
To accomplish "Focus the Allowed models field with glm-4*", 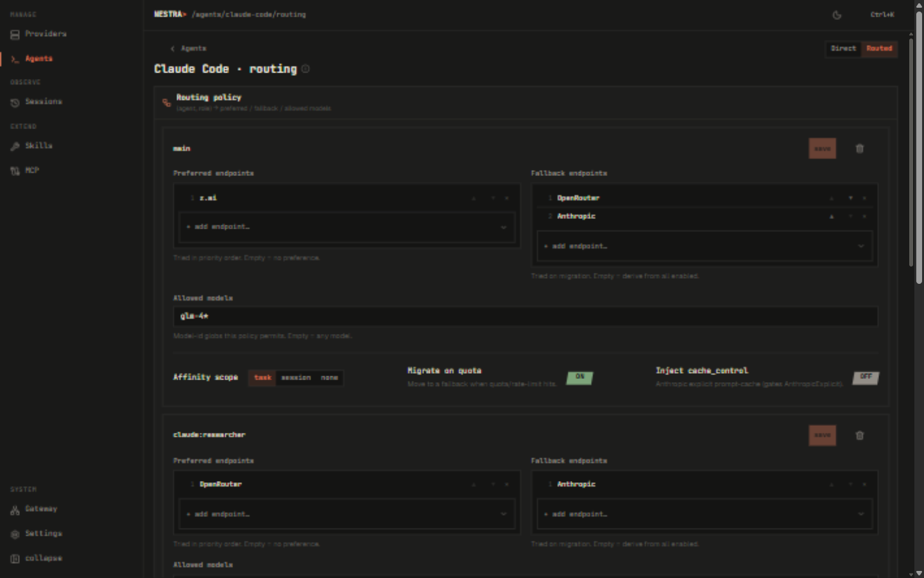I will pyautogui.click(x=526, y=317).
